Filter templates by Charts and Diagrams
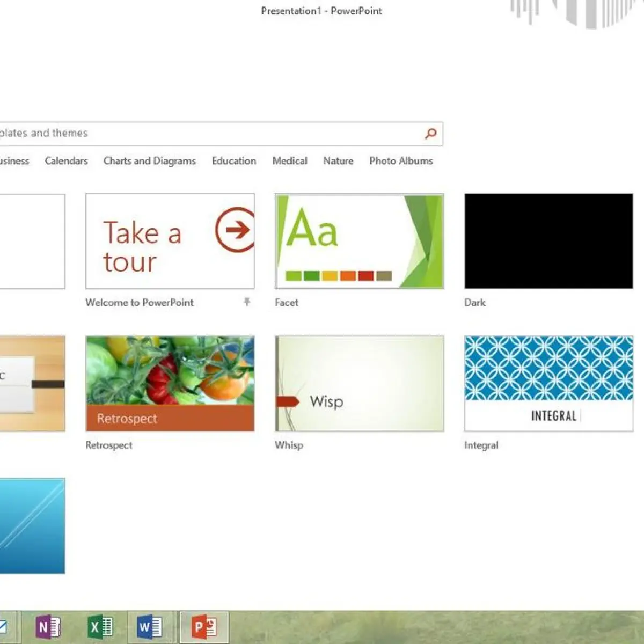 click(x=150, y=161)
